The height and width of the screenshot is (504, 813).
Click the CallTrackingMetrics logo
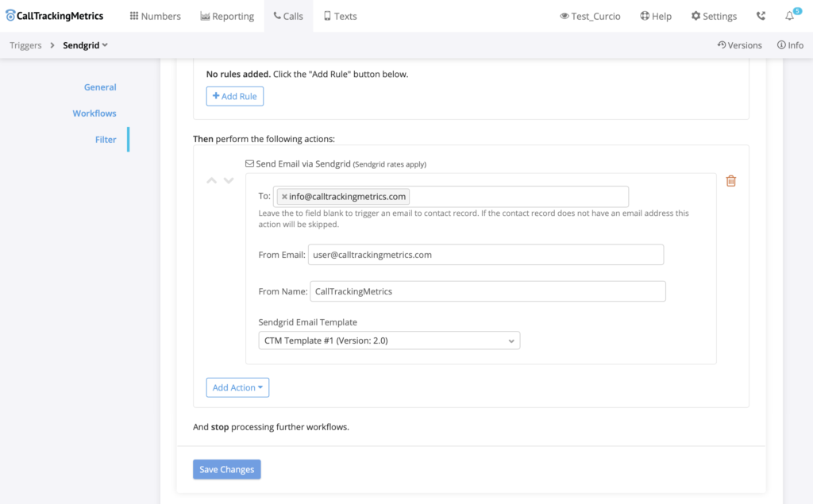point(54,16)
